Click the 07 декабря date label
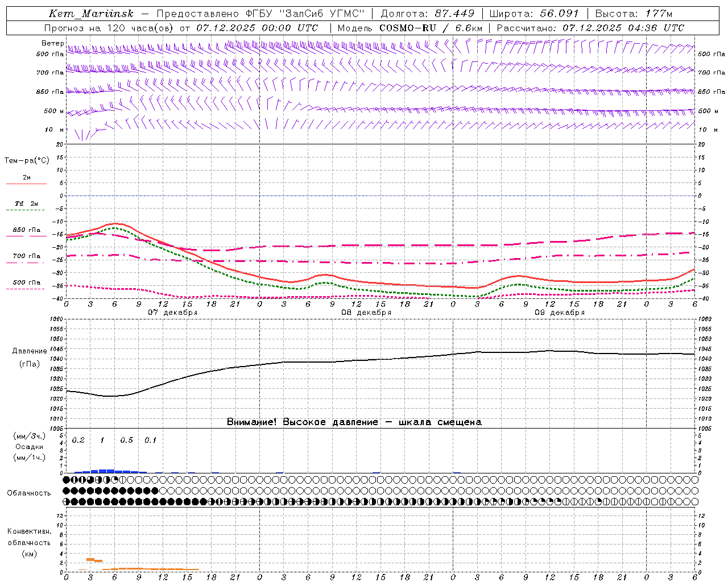Viewport: 728px width, 582px height. tap(173, 313)
